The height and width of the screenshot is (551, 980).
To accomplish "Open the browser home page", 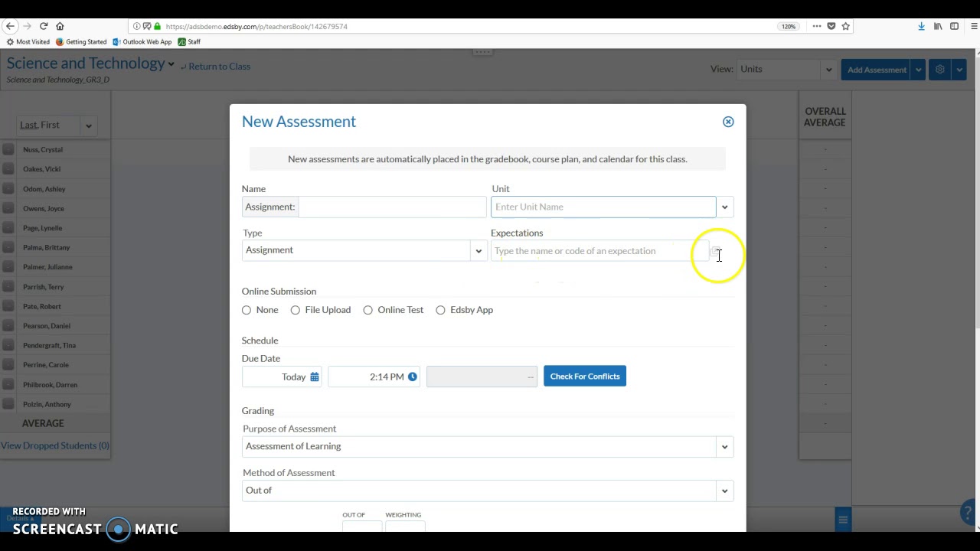I will [60, 26].
